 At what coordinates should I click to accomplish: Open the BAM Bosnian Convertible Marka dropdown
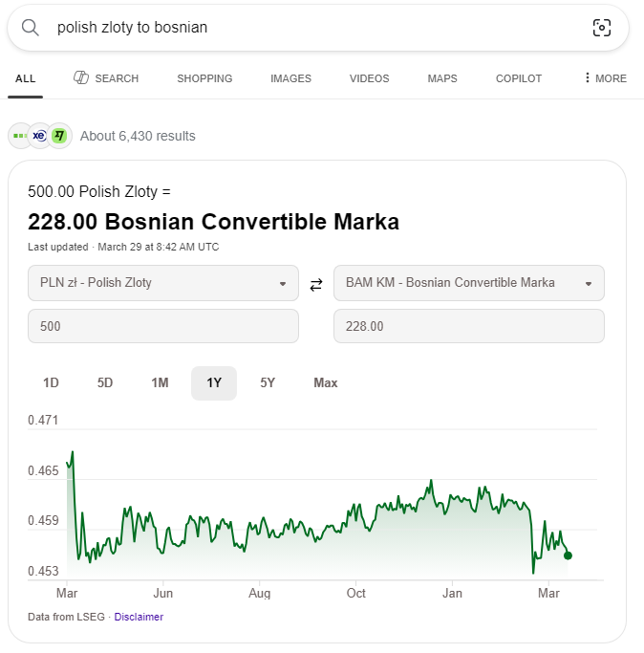pyautogui.click(x=468, y=283)
